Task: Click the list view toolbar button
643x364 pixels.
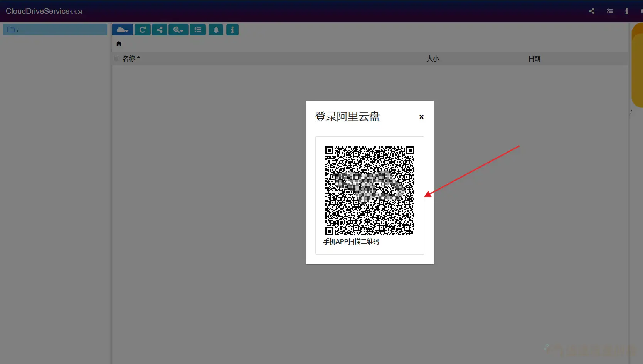Action: tap(197, 30)
